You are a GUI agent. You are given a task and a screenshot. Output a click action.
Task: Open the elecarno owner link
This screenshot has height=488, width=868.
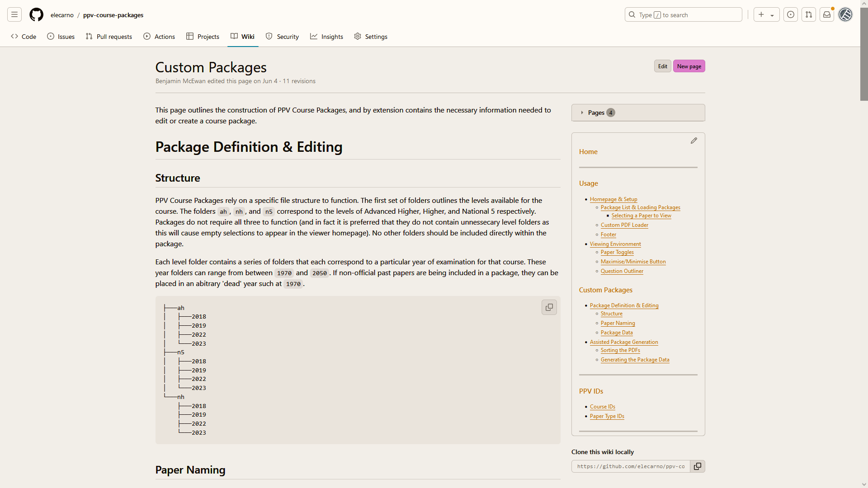tap(62, 15)
